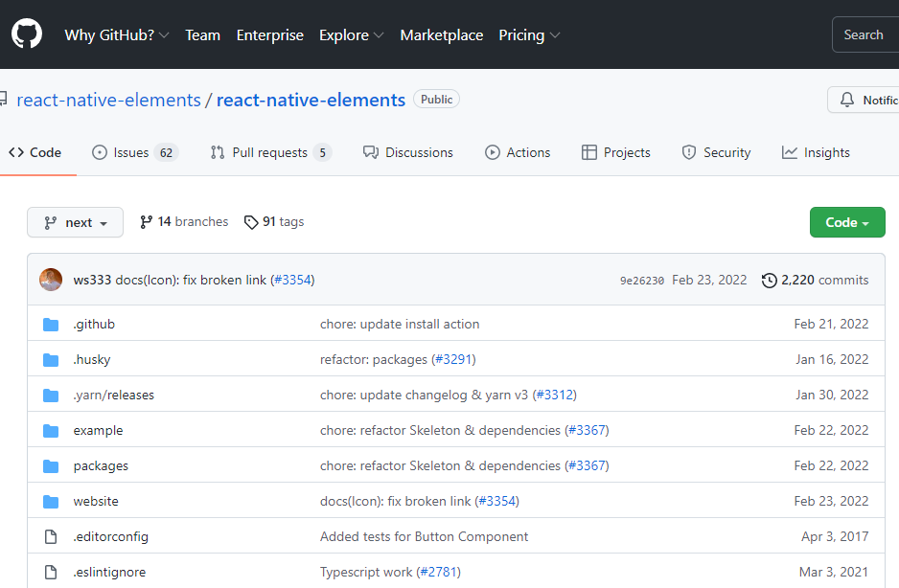Open commit hash 9e26230
899x588 pixels.
click(641, 281)
